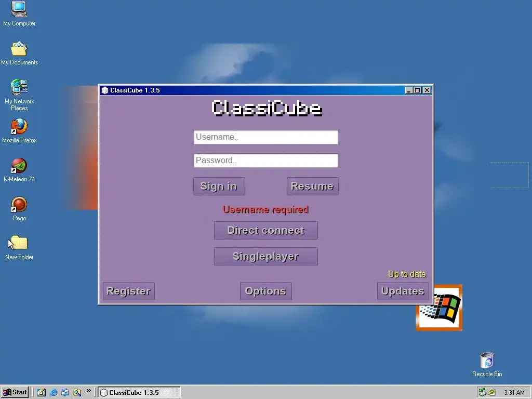Focus the Password input field
Image resolution: width=532 pixels, height=399 pixels.
point(265,161)
